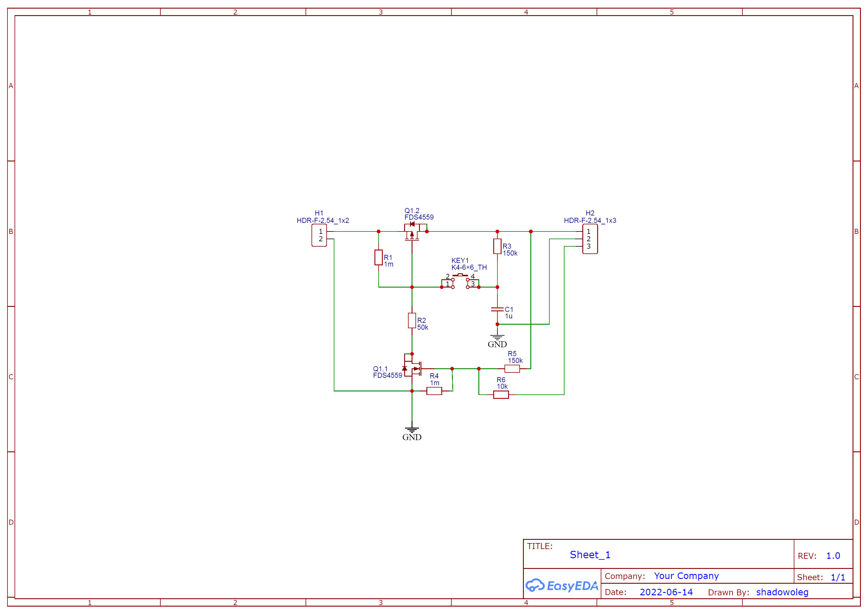Click the 2022-06-14 date value
The height and width of the screenshot is (614, 868).
point(666,592)
